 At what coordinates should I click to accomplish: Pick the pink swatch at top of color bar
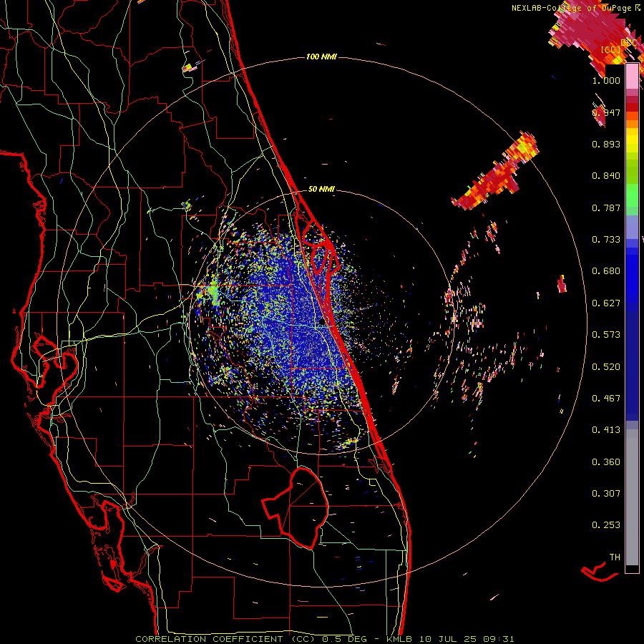[632, 76]
